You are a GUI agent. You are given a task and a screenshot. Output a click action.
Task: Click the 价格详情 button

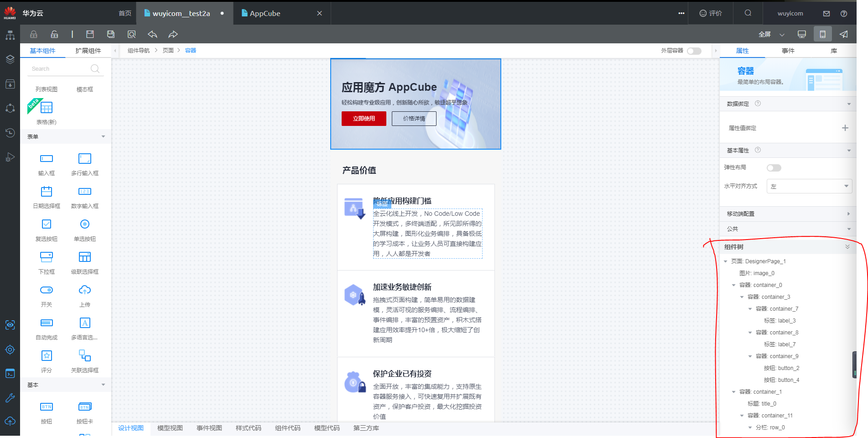tap(414, 119)
